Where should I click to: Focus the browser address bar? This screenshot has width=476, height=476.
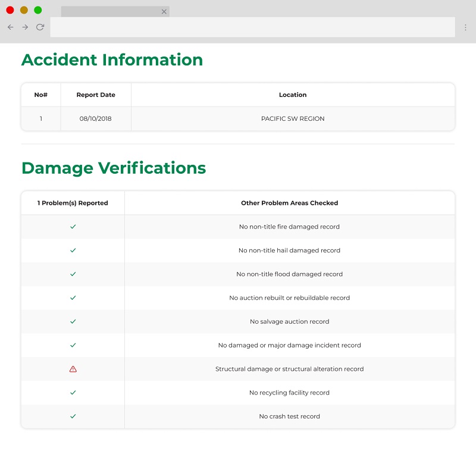[252, 27]
